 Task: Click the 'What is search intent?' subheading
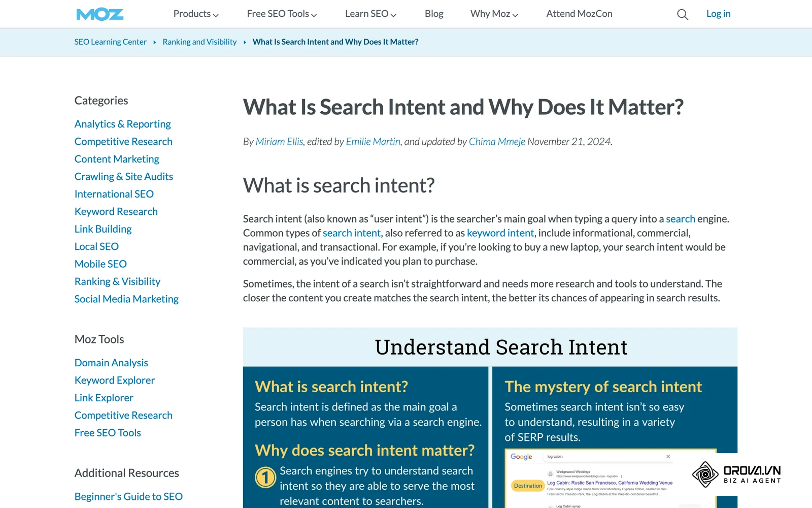point(339,185)
